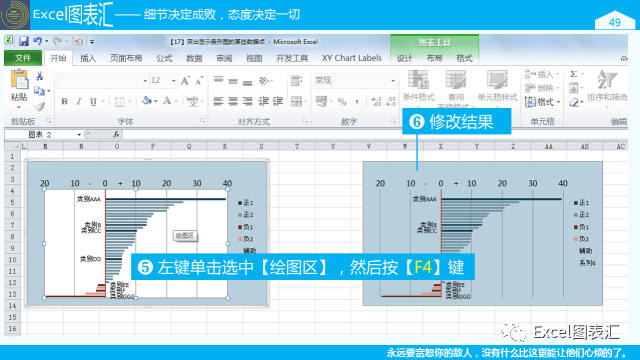Click the Save icon in quick access toolbar

tap(23, 41)
